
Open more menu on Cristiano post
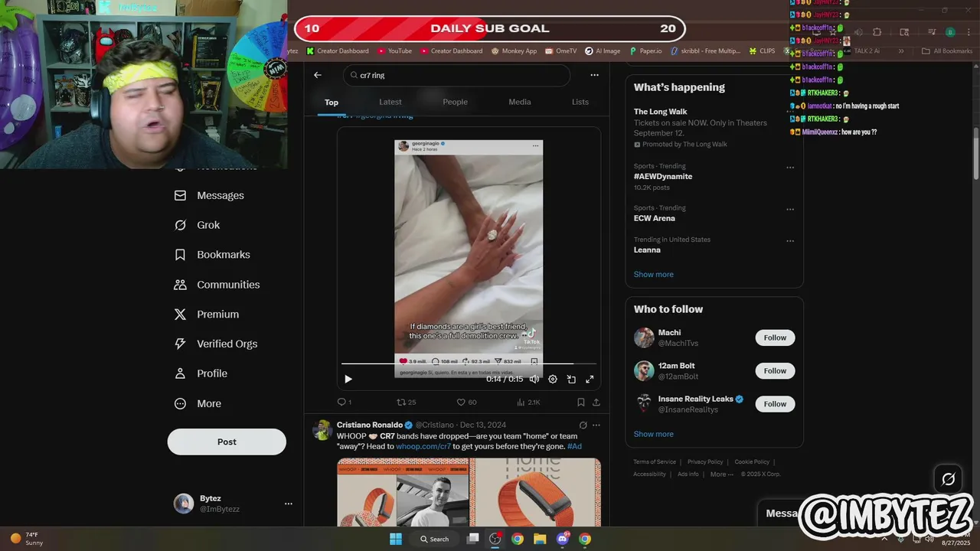(x=596, y=425)
